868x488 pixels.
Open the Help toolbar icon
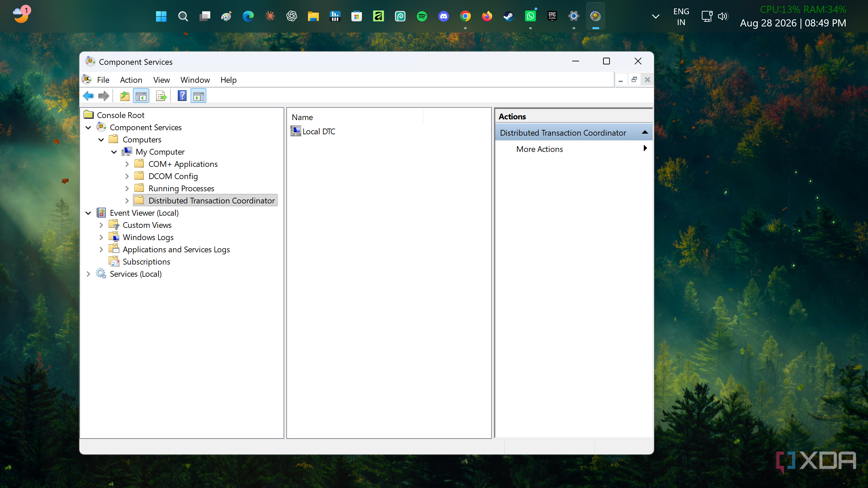(182, 96)
